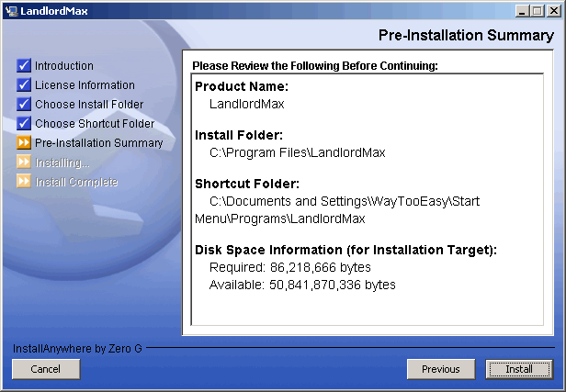Select the Pre-Installation Summary step label
The height and width of the screenshot is (392, 566).
(x=99, y=143)
